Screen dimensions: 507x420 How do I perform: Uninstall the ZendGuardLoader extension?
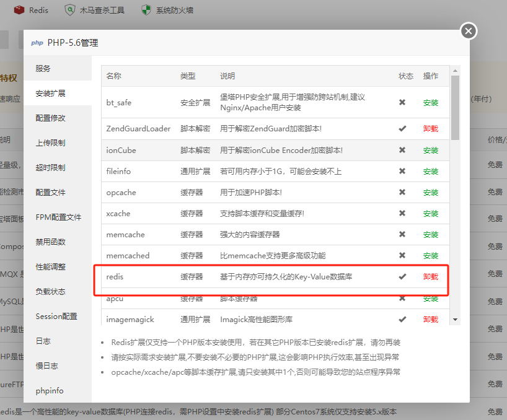click(x=431, y=129)
